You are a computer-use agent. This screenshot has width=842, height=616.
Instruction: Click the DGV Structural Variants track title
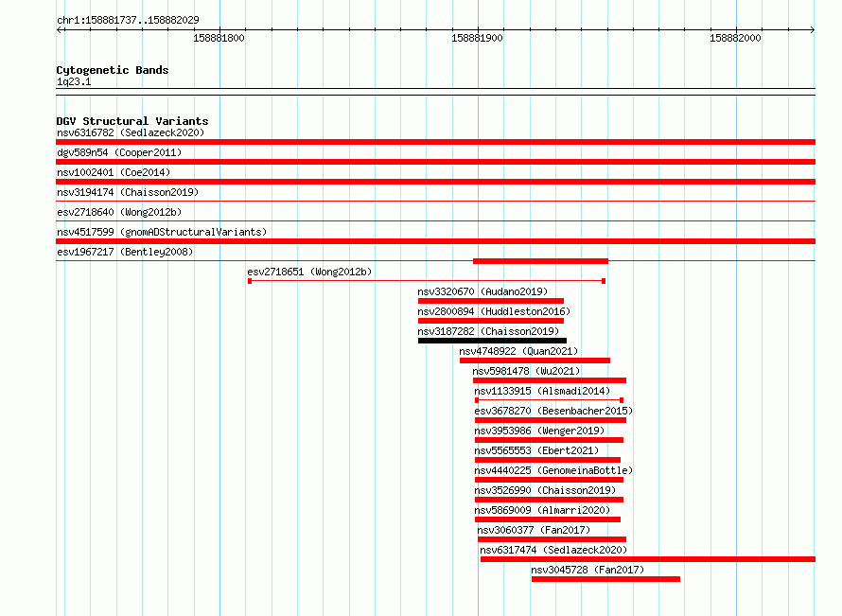[x=132, y=121]
